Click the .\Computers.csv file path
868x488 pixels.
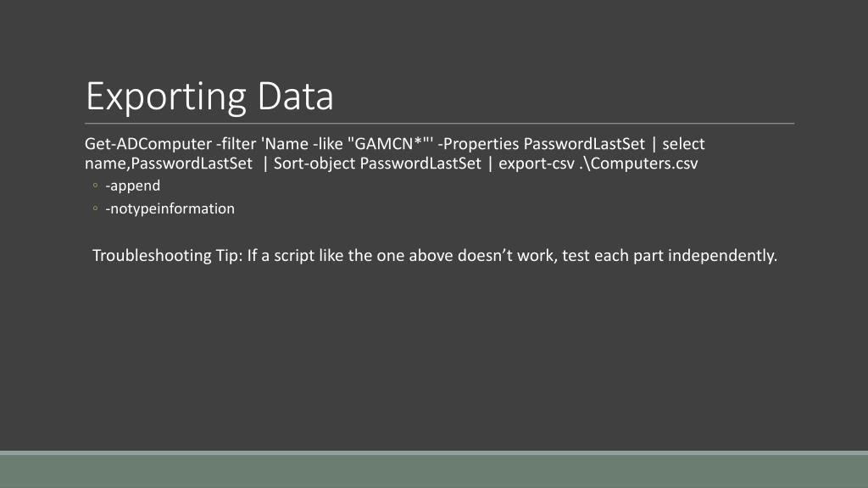point(639,164)
